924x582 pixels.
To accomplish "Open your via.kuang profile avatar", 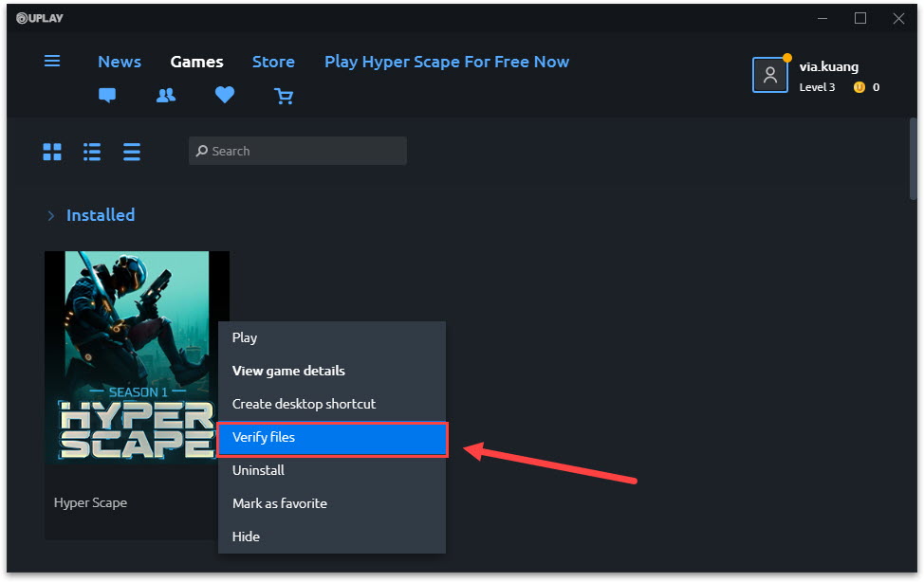I will coord(769,74).
